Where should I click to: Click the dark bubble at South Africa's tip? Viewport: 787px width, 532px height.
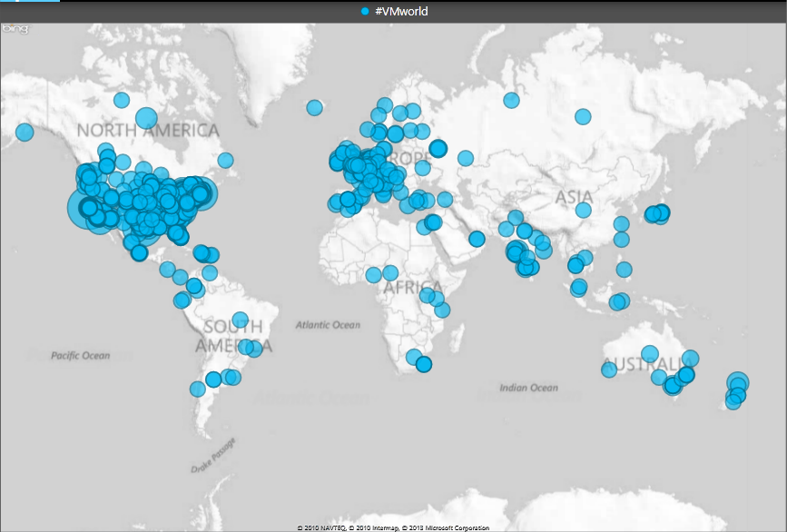tap(424, 364)
